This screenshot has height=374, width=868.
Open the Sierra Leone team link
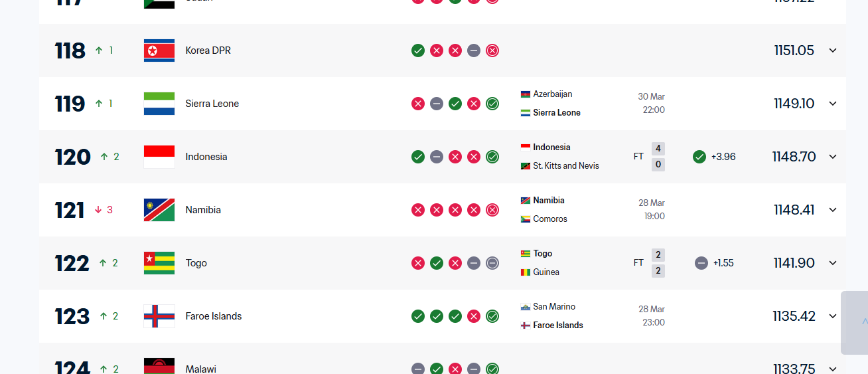212,104
